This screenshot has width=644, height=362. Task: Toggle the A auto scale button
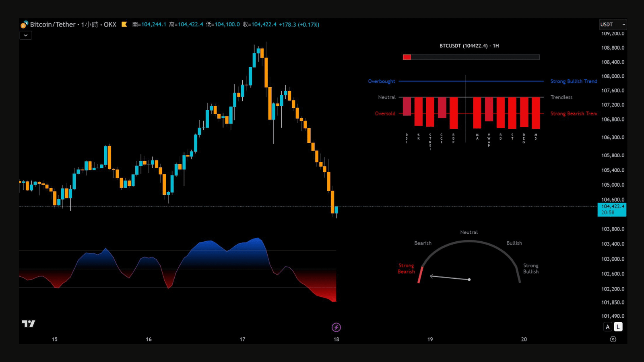[608, 327]
